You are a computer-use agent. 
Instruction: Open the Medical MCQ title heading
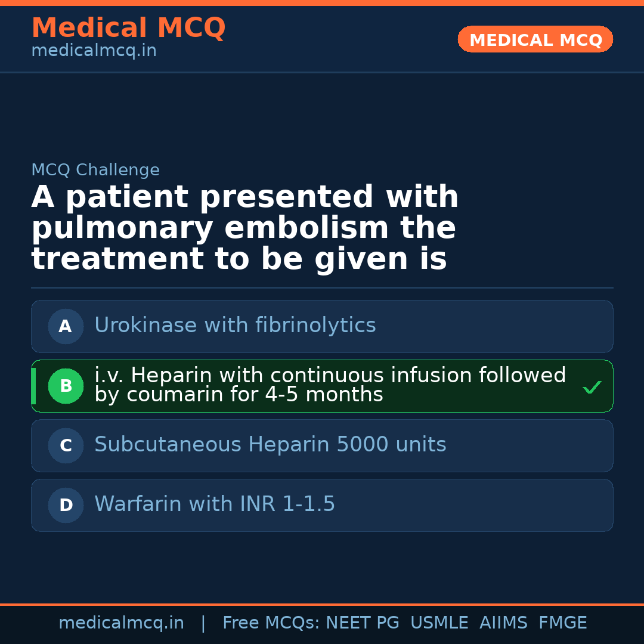(128, 28)
